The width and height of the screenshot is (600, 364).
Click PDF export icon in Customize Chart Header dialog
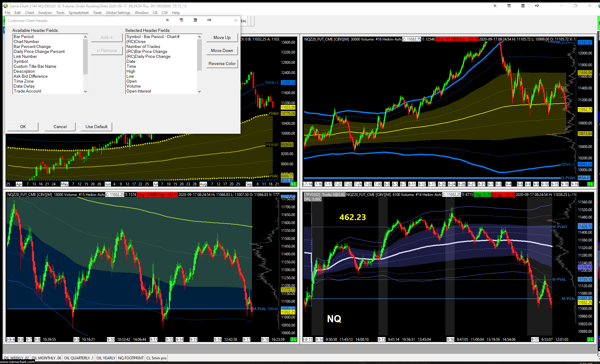(182, 20)
